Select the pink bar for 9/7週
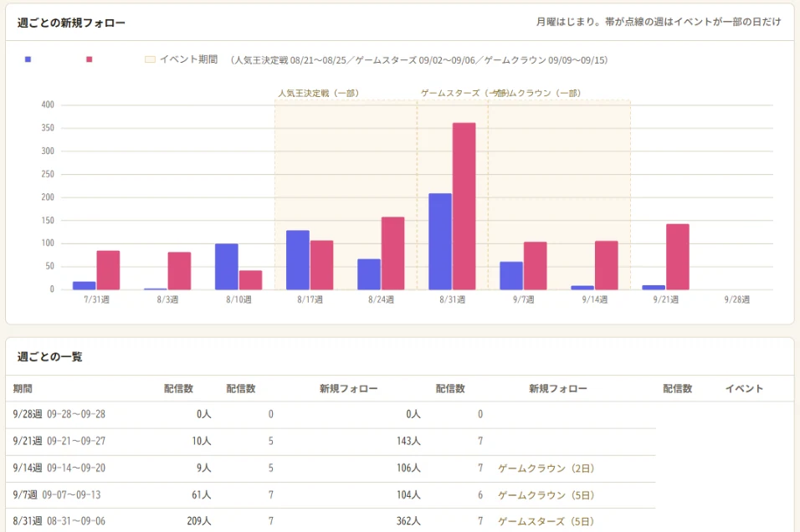 point(536,266)
